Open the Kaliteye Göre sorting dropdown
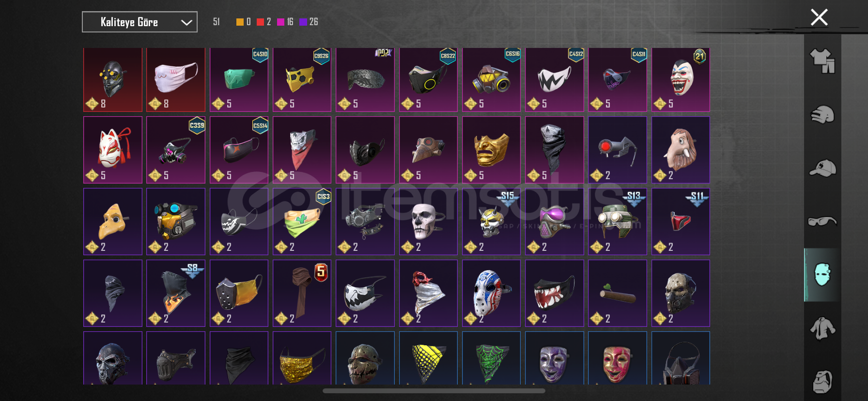This screenshot has height=401, width=868. [x=139, y=22]
